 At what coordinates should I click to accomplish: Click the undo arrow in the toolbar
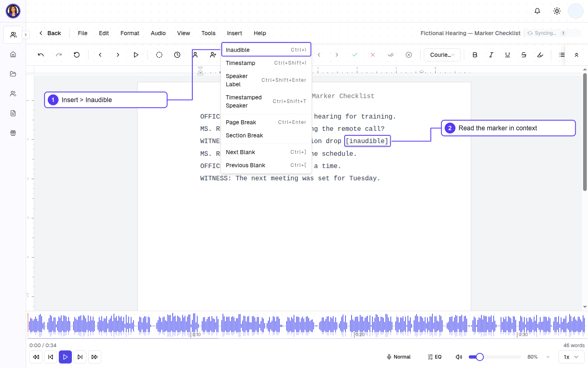click(41, 55)
